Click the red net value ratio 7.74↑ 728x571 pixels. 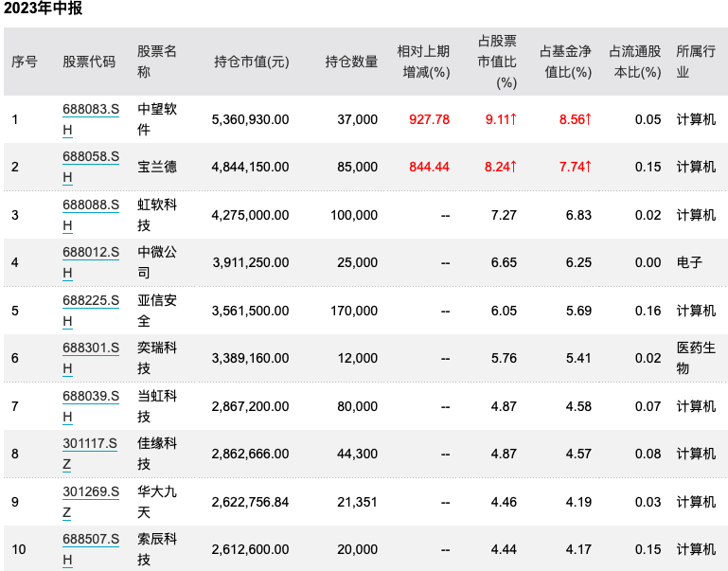[576, 167]
